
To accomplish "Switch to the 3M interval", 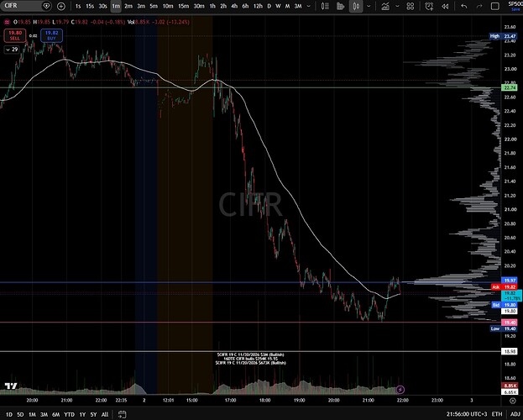I will coord(298,6).
